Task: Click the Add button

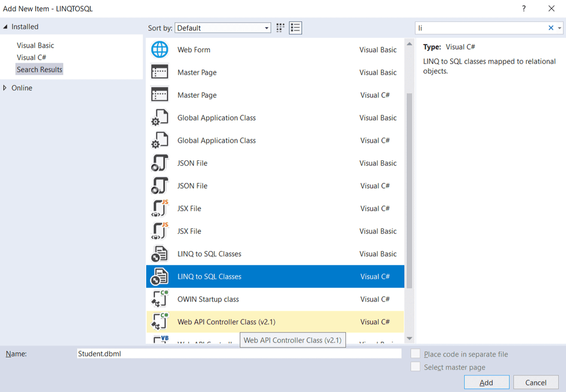Action: [486, 383]
